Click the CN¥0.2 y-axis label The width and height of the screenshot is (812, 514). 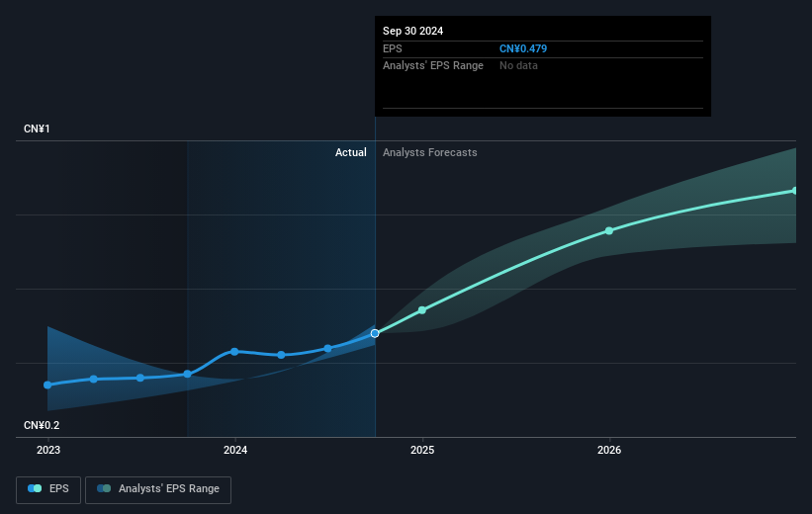(42, 425)
